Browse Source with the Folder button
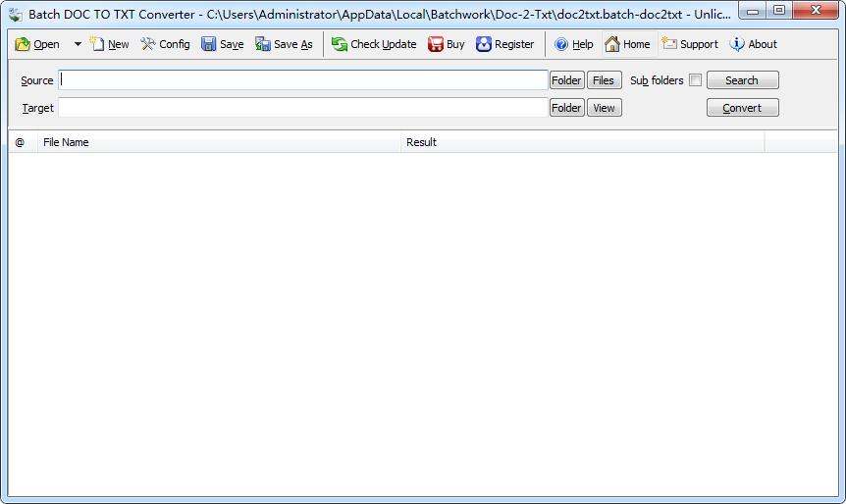 566,80
